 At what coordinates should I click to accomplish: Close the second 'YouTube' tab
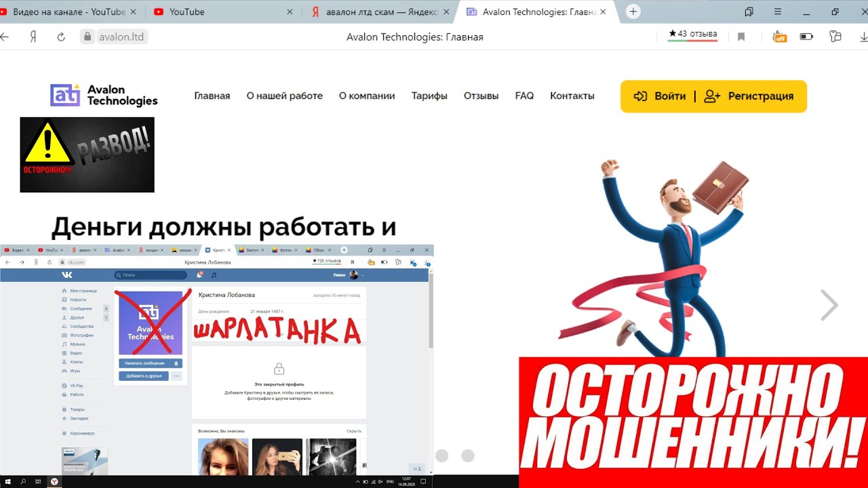click(290, 12)
